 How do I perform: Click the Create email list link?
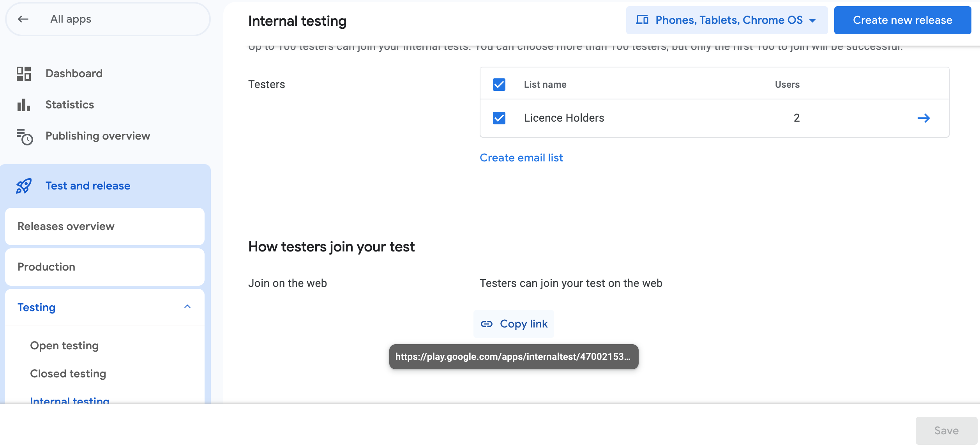coord(521,158)
